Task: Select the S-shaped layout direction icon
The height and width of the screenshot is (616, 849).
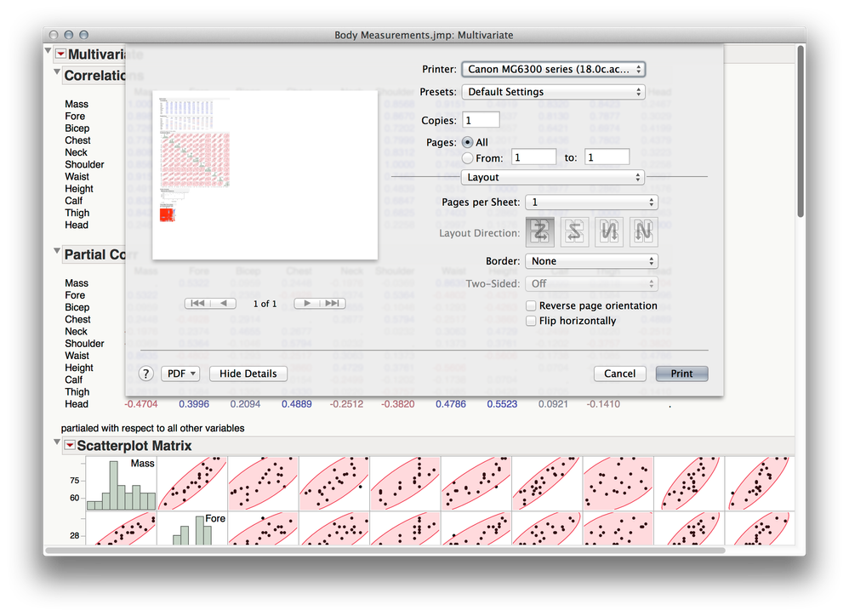Action: coord(574,231)
